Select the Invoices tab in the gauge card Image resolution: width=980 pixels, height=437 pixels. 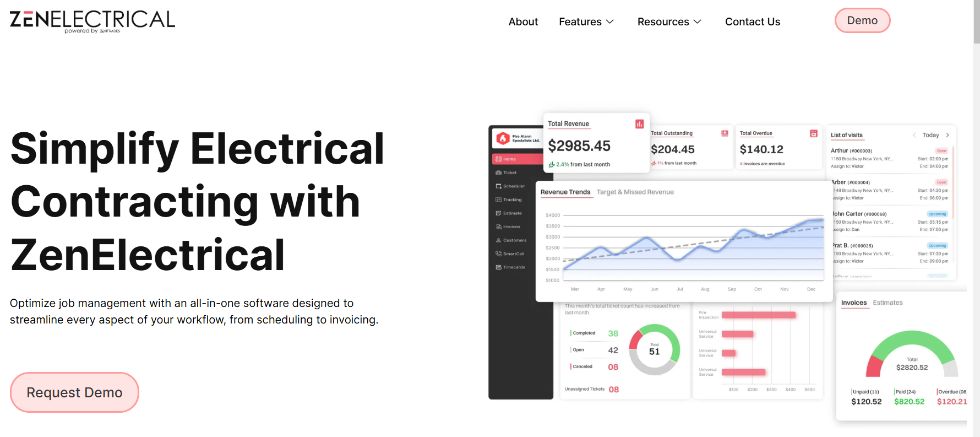click(x=854, y=303)
